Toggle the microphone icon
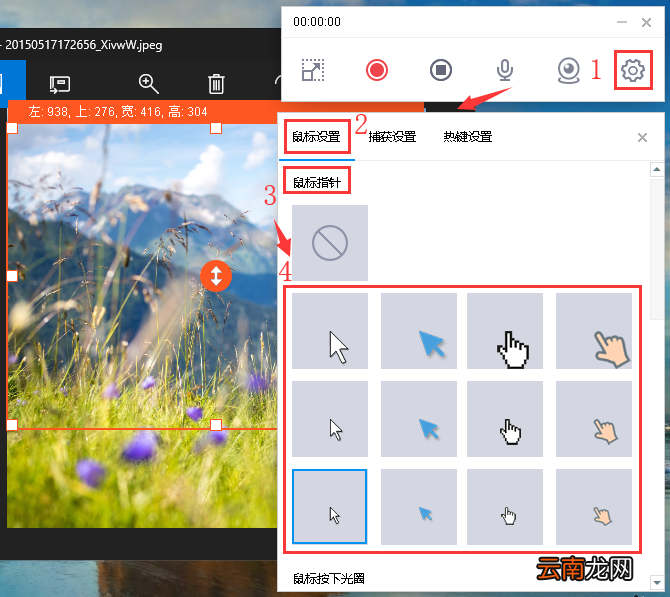 click(505, 70)
